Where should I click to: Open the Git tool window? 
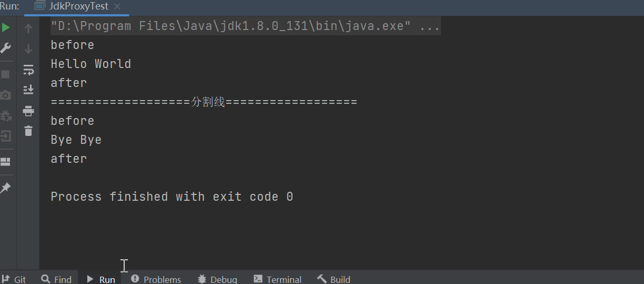coord(14,279)
